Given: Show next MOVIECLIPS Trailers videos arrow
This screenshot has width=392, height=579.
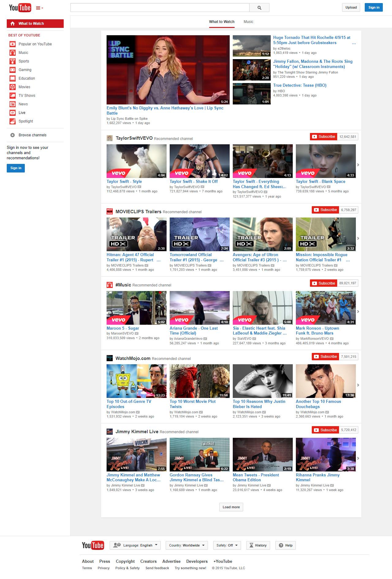Looking at the screenshot, I should click(358, 238).
